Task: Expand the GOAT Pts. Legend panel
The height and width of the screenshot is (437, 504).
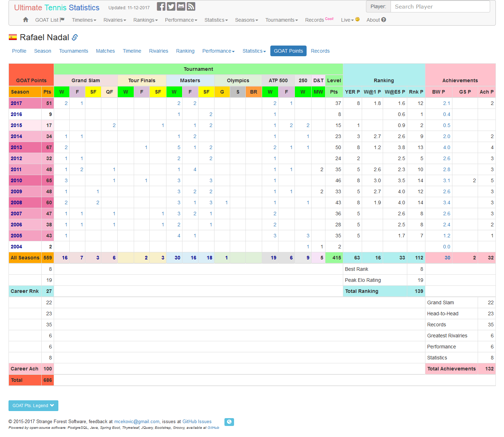Action: pyautogui.click(x=33, y=405)
